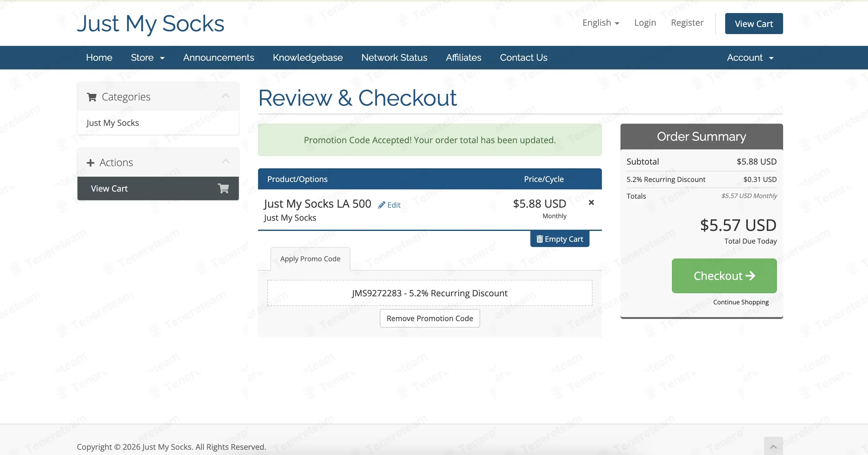Open the English language dropdown
This screenshot has width=868, height=455.
click(601, 23)
